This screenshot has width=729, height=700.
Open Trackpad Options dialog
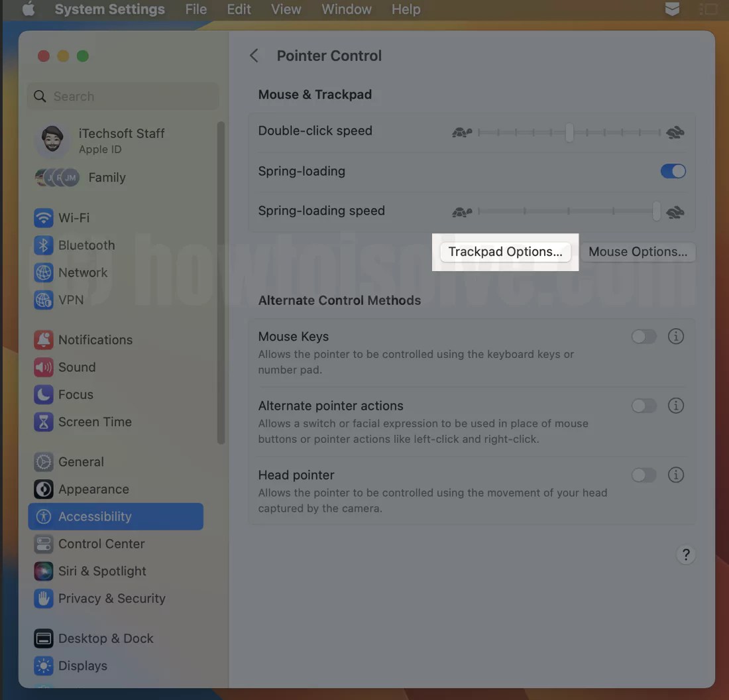coord(505,252)
